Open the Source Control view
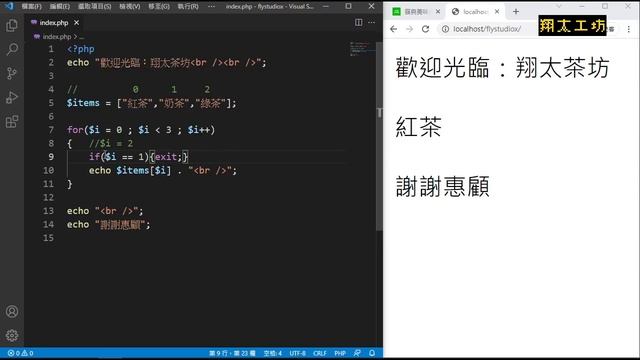The width and height of the screenshot is (640, 360). [x=12, y=73]
